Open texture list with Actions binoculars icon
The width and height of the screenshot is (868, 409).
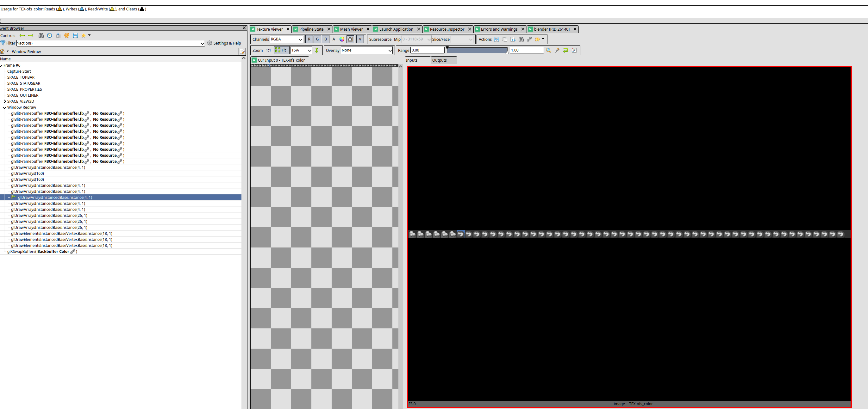point(521,40)
